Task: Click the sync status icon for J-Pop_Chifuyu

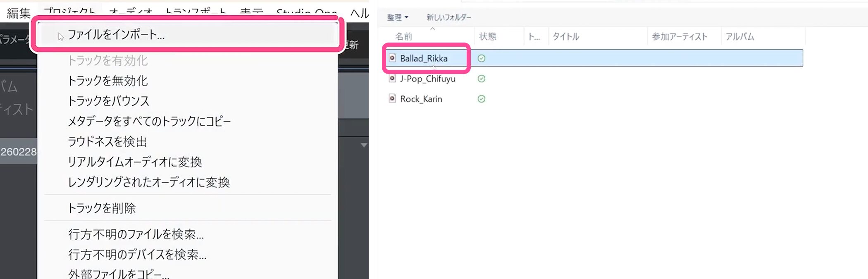Action: (x=481, y=79)
